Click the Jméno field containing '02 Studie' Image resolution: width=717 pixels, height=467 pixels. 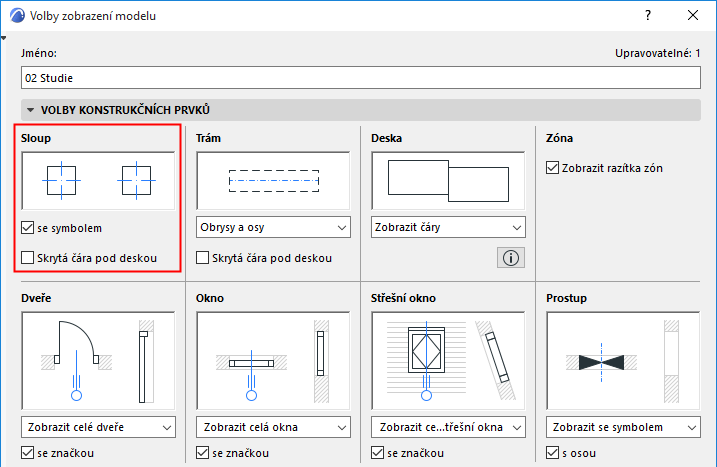pos(357,76)
